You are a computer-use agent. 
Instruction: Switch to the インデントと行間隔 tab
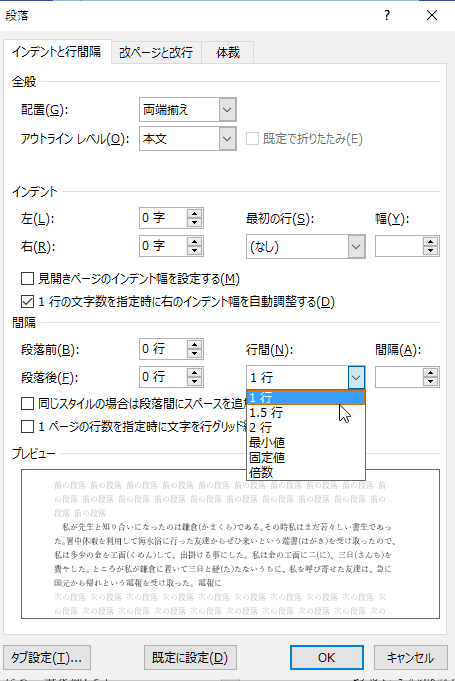click(56, 52)
